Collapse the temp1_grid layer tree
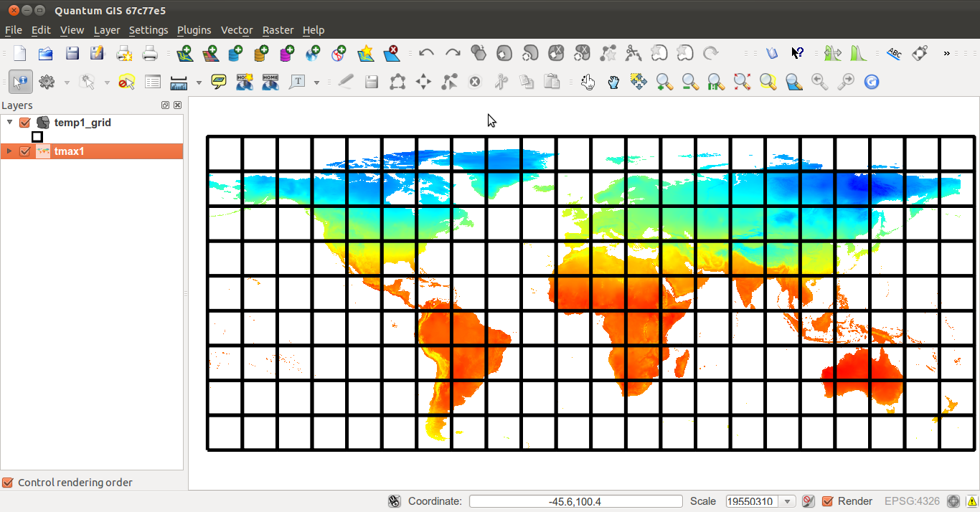Screen dimensions: 980x512 9,123
